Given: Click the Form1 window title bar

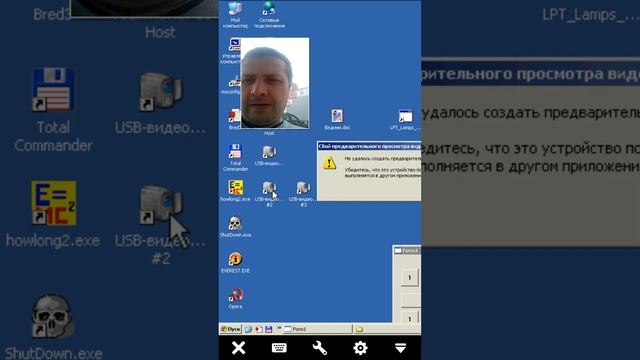Looking at the screenshot, I should pyautogui.click(x=407, y=251).
